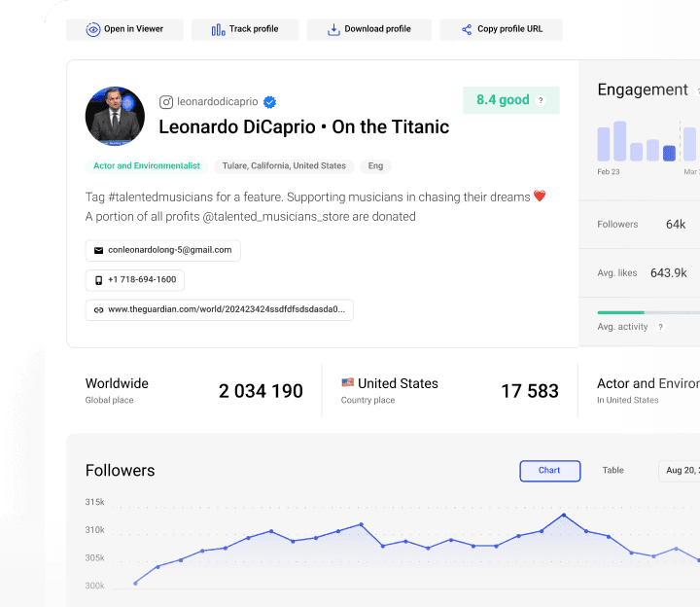The height and width of the screenshot is (607, 700).
Task: Click the highlighted dark blue engagement bar
Action: click(x=669, y=153)
